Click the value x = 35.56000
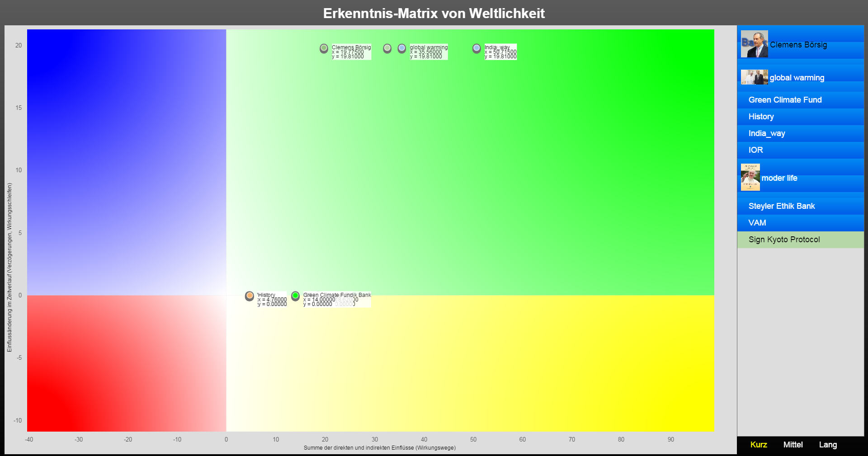The image size is (868, 456). pos(426,52)
